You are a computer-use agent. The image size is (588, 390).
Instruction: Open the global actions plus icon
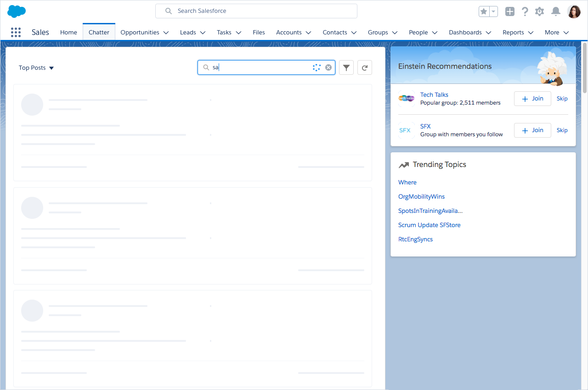(510, 11)
